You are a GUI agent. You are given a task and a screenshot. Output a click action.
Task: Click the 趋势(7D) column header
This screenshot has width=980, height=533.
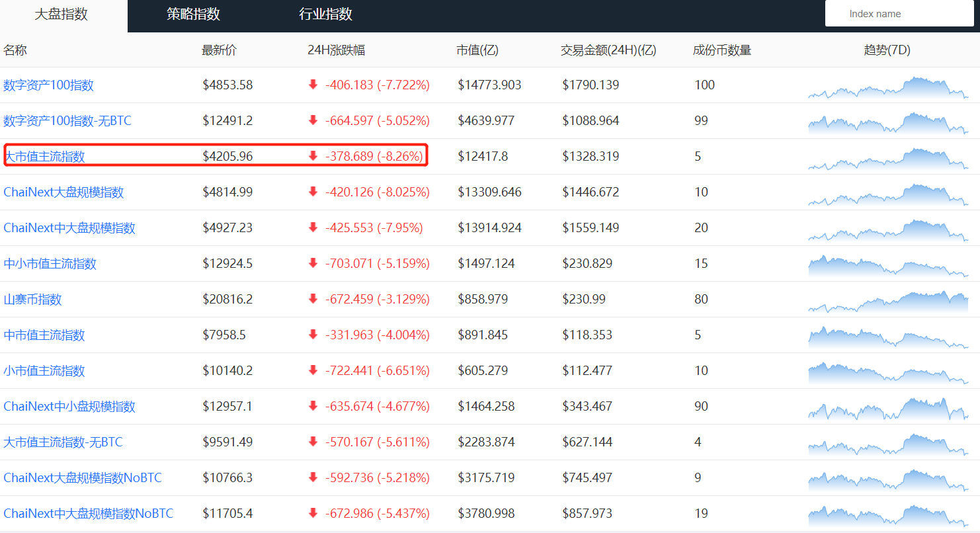click(x=887, y=50)
